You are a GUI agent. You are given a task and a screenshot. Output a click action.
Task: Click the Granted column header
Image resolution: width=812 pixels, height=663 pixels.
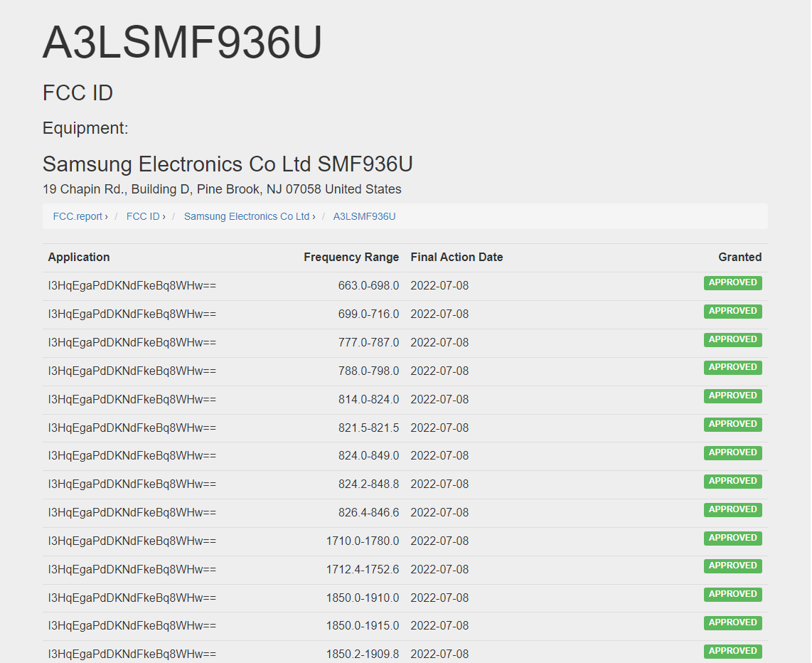[739, 258]
